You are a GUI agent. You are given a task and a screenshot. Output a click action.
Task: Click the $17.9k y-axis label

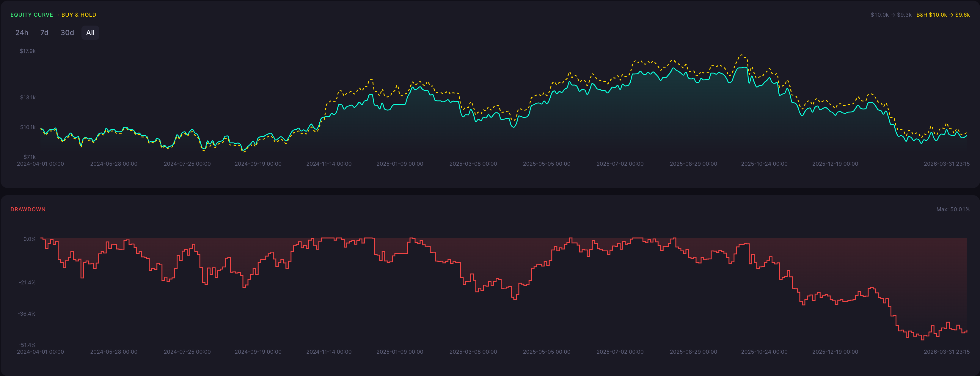[x=28, y=51]
